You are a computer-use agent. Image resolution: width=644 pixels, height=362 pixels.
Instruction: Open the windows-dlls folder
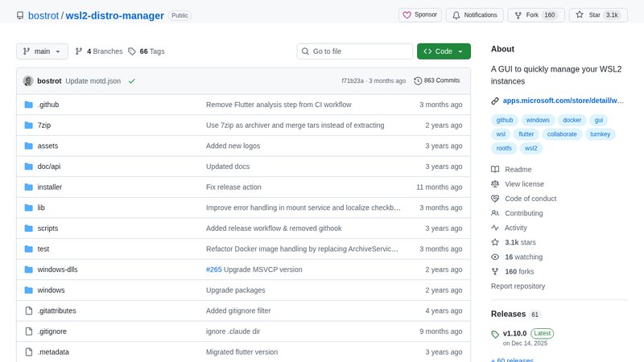coord(57,269)
